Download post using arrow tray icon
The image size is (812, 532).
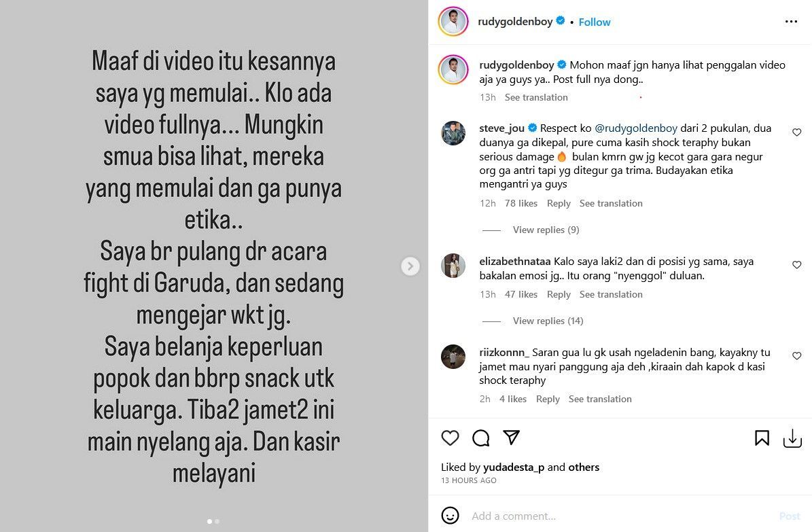(792, 439)
